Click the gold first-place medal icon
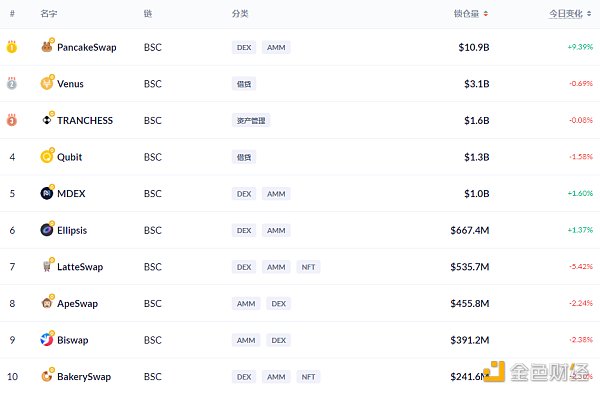 [x=12, y=46]
